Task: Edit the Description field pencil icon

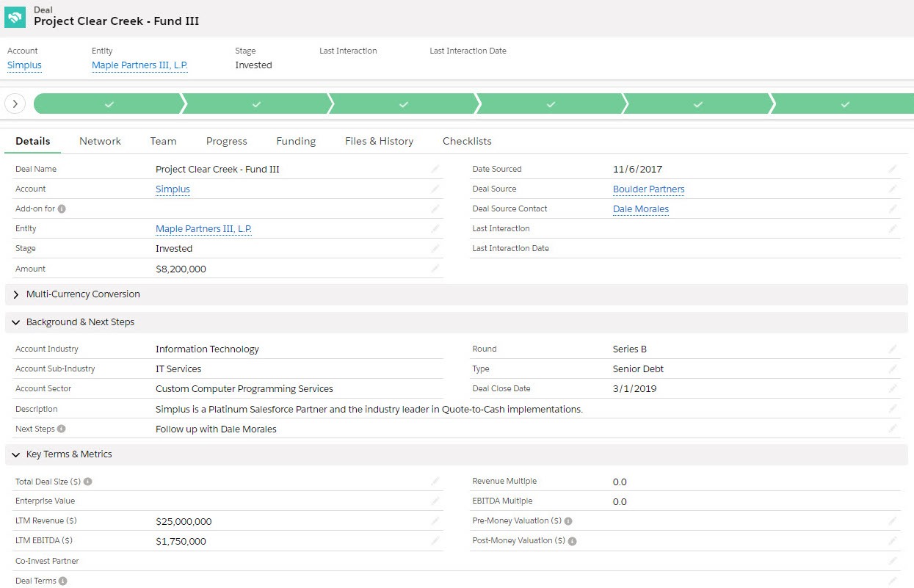Action: point(893,409)
